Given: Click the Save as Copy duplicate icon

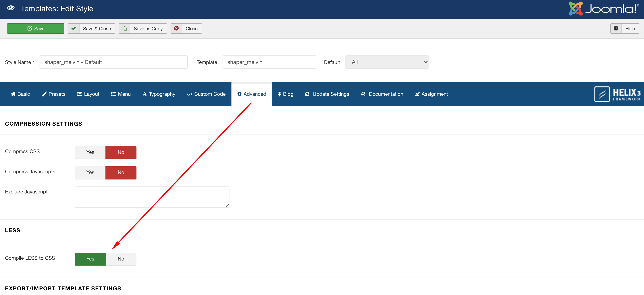Looking at the screenshot, I should (x=124, y=28).
